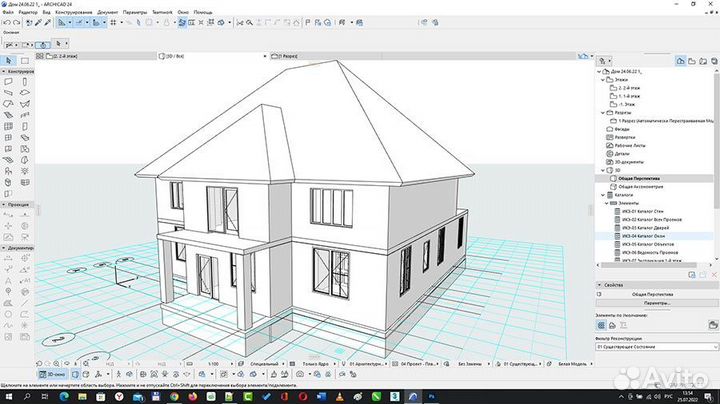
Task: Click the Undo arrow in the toolbar
Action: [9, 22]
